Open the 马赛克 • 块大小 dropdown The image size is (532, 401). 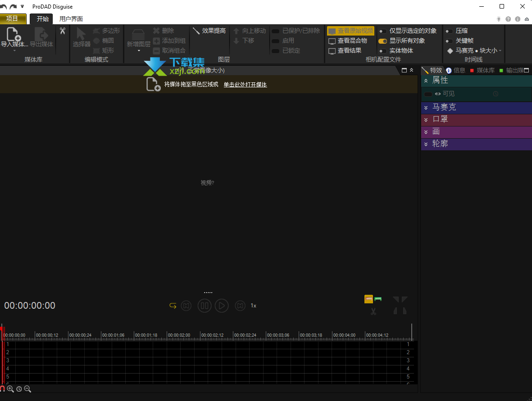click(474, 50)
